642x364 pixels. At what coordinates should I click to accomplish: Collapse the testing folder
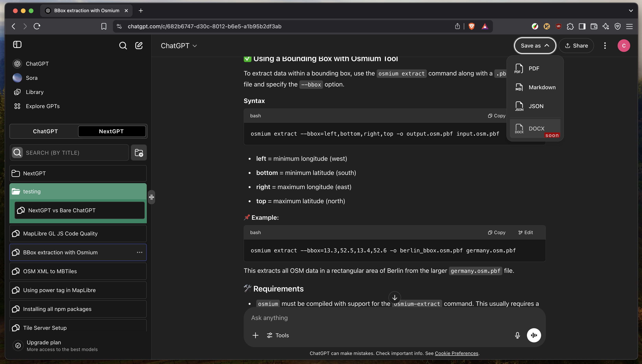(x=78, y=191)
